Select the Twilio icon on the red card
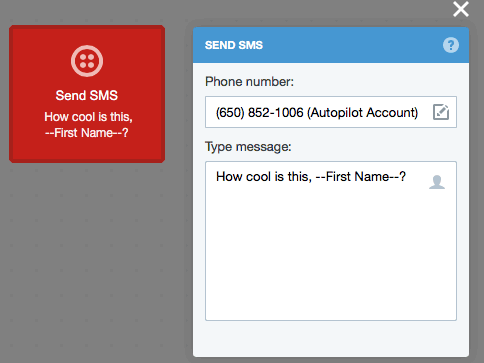This screenshot has height=363, width=484. 87,61
